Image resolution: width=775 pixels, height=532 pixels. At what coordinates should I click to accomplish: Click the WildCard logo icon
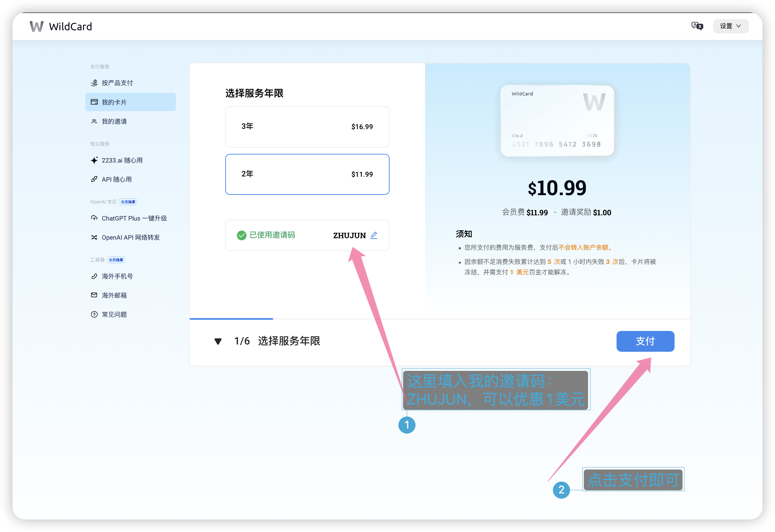coord(36,26)
